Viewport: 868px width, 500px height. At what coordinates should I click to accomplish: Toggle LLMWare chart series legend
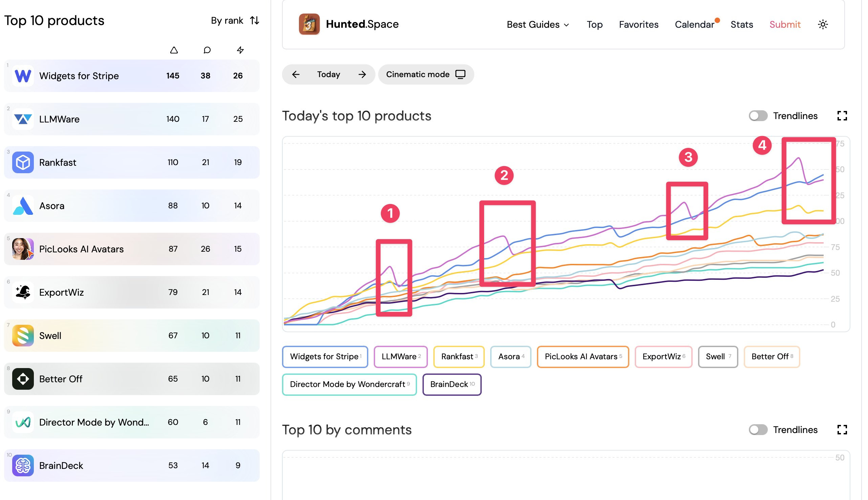click(401, 357)
